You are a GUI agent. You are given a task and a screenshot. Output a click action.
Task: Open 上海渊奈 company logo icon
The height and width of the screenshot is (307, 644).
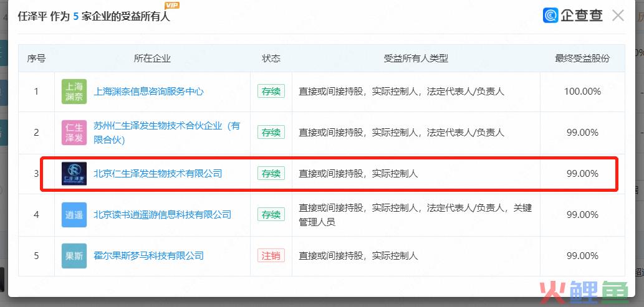point(74,92)
